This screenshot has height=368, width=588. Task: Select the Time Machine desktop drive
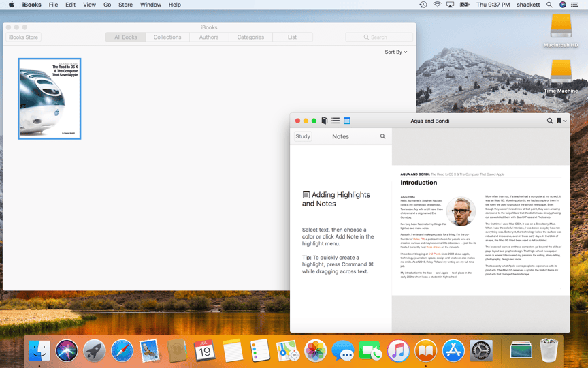(x=561, y=76)
